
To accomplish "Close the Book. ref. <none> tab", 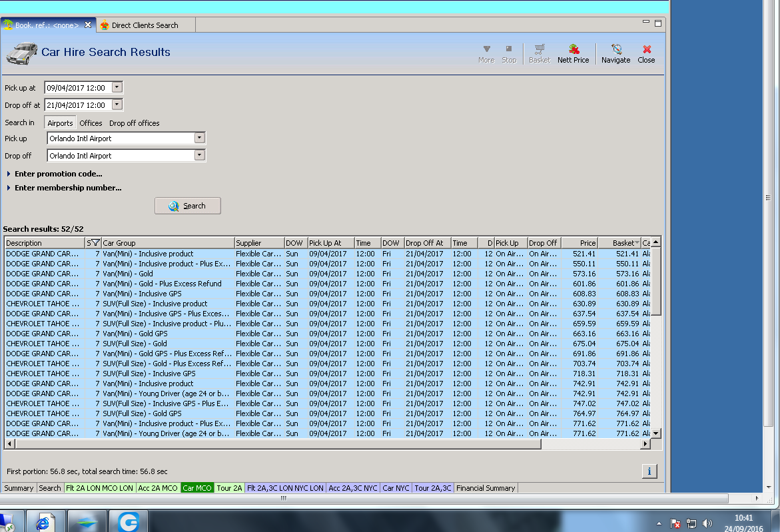I will coord(88,25).
